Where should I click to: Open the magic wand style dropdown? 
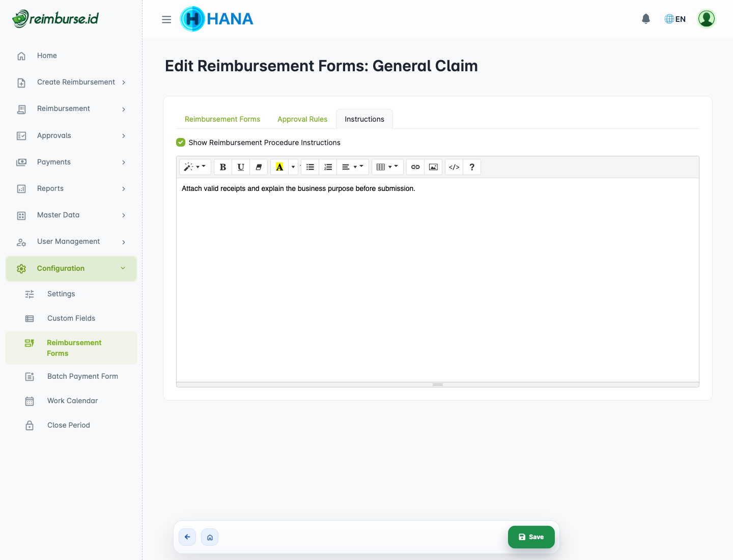tap(195, 167)
